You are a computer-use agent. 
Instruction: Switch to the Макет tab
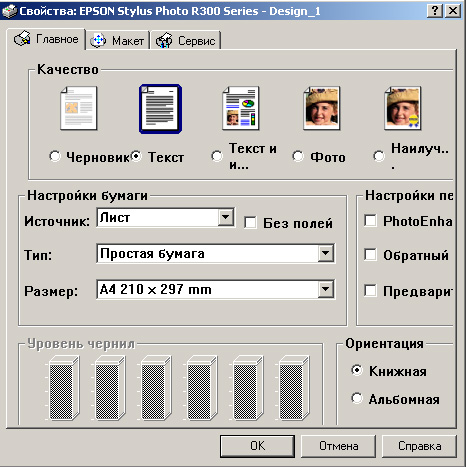[x=118, y=41]
